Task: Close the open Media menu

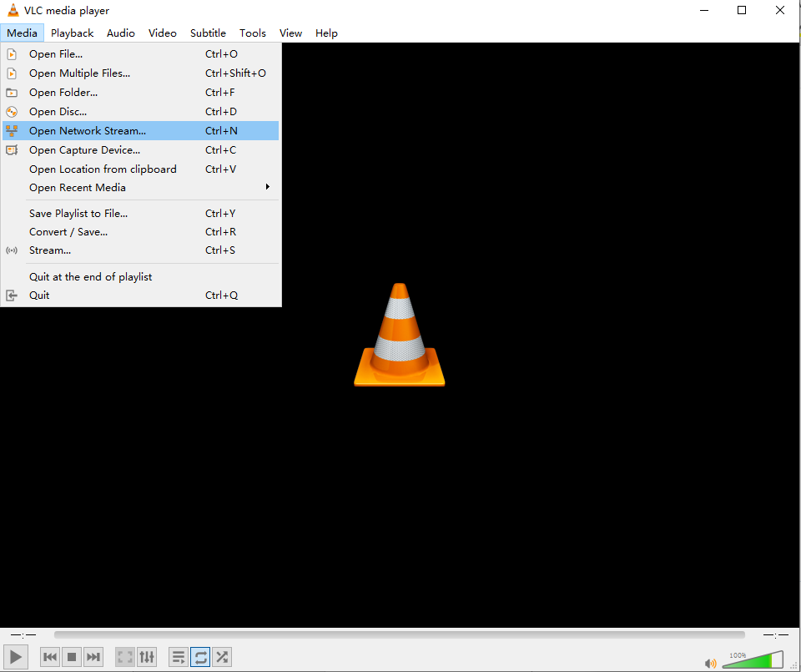Action: (x=22, y=33)
